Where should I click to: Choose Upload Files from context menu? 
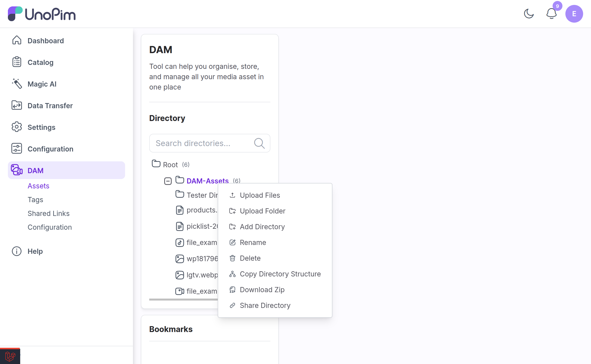[275, 195]
